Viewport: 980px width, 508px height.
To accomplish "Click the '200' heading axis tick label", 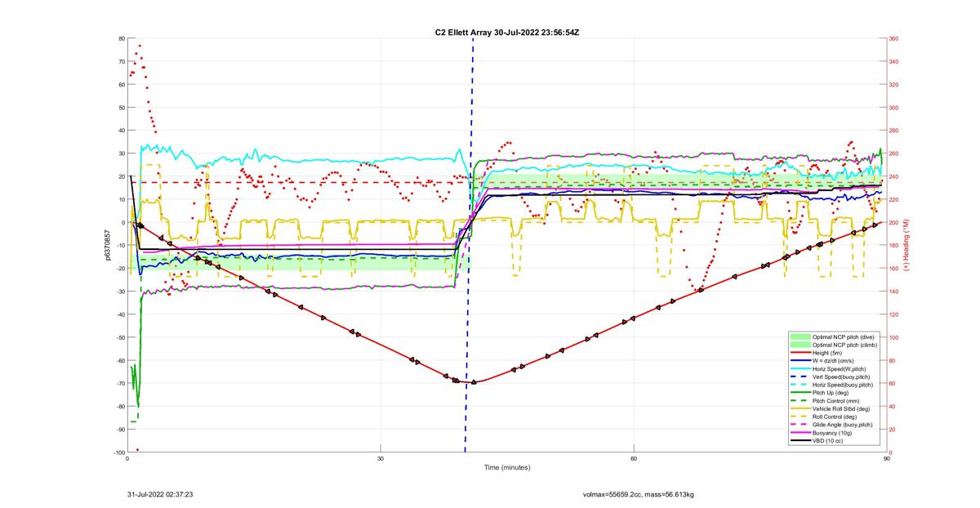I will point(894,222).
